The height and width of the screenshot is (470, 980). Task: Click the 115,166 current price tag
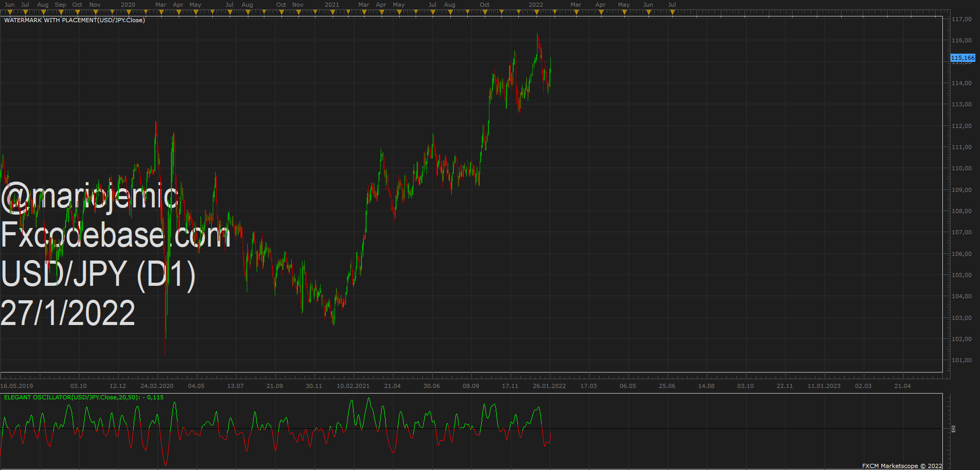click(x=963, y=58)
